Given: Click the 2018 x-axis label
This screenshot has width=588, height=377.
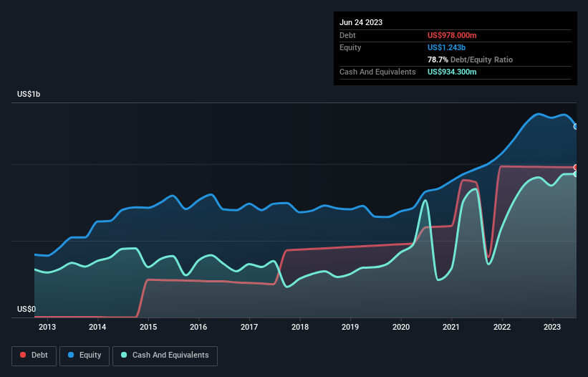Looking at the screenshot, I should click(300, 327).
